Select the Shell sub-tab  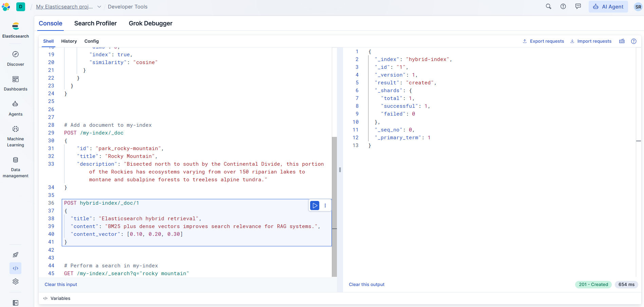(49, 41)
